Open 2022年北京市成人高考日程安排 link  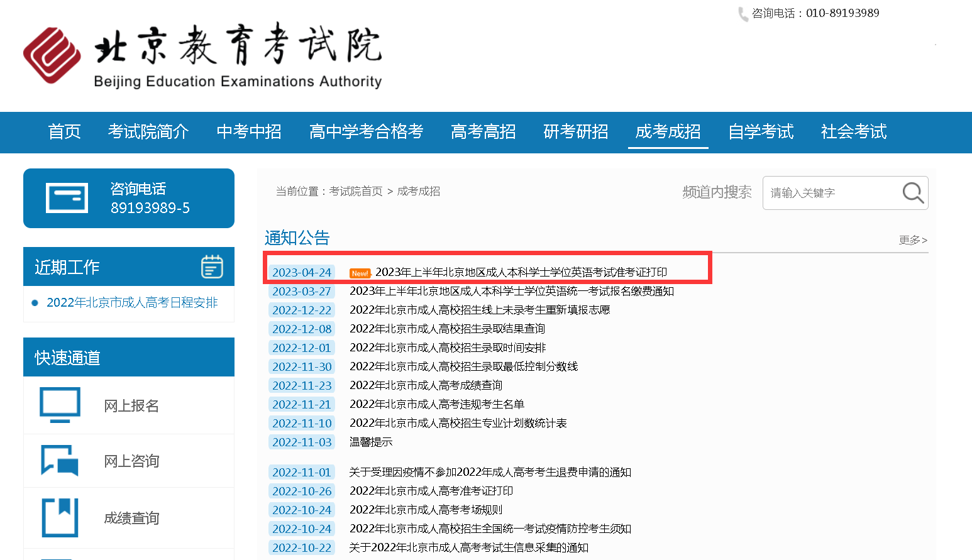132,303
